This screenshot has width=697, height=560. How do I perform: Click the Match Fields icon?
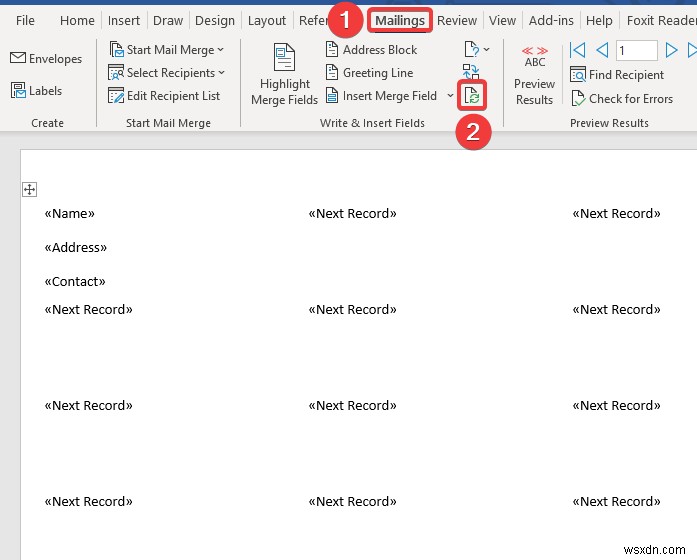coord(471,71)
